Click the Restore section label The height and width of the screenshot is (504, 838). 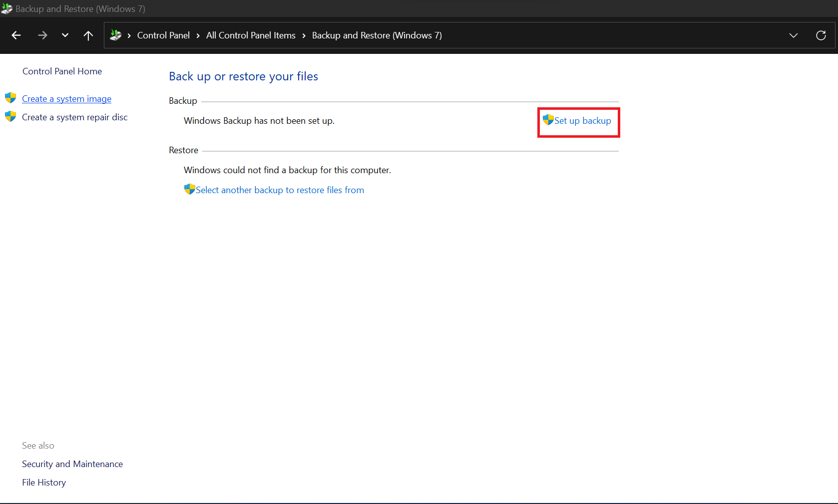(183, 150)
